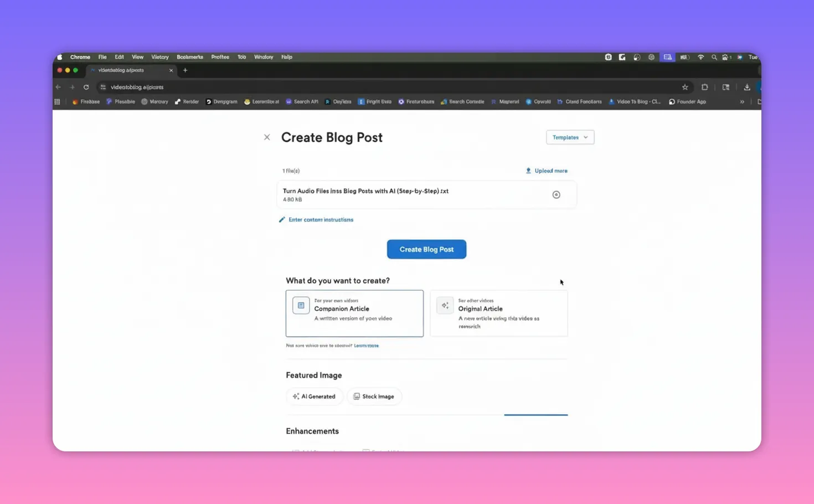Open the Search API bookmark
The width and height of the screenshot is (814, 504).
coord(302,101)
